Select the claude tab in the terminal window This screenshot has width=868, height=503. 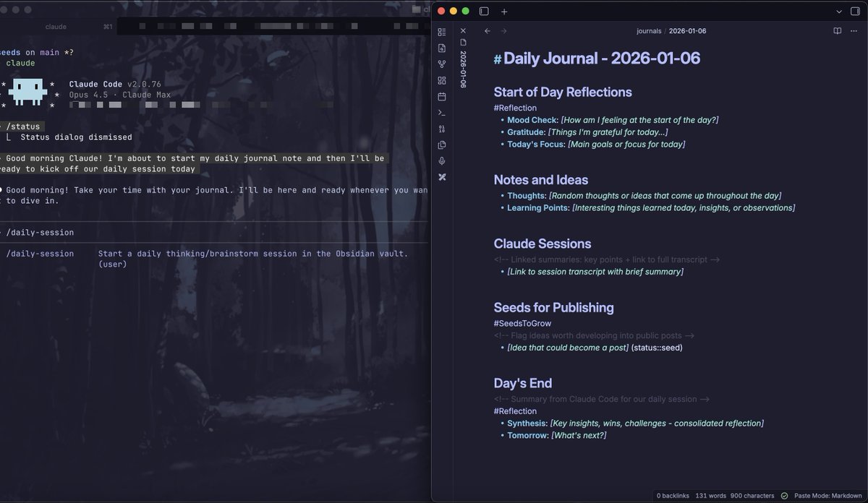click(56, 27)
